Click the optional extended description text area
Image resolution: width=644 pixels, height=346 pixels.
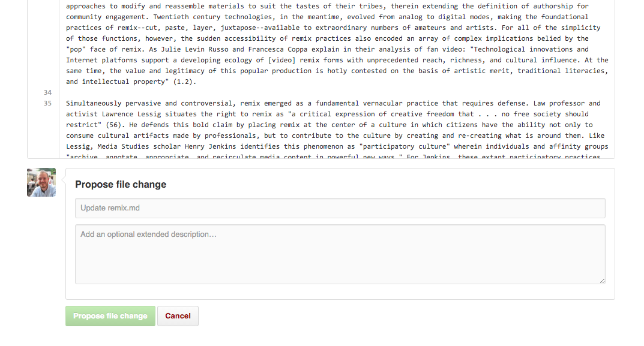[340, 254]
